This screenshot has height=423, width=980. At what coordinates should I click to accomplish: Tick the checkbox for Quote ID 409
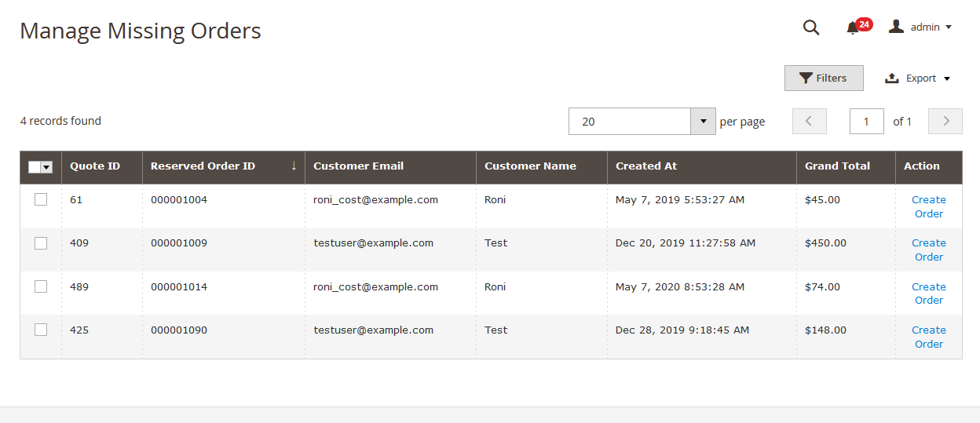tap(41, 243)
